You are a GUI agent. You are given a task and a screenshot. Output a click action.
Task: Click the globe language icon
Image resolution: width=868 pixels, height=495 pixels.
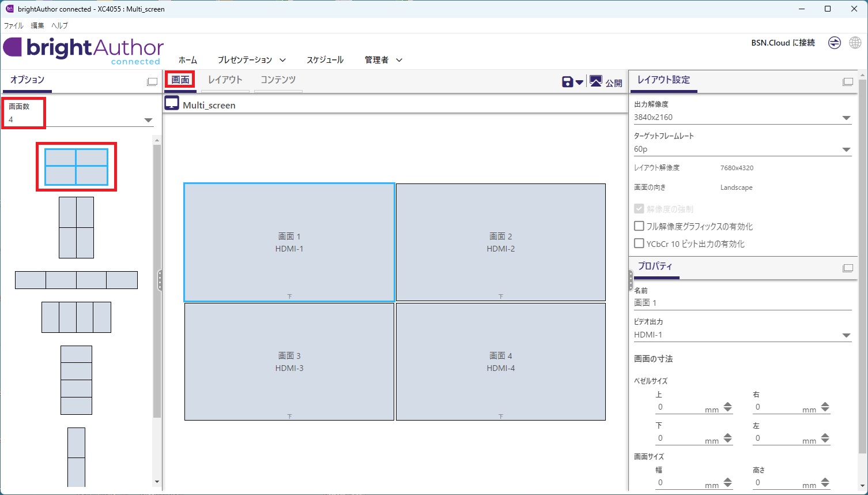855,43
